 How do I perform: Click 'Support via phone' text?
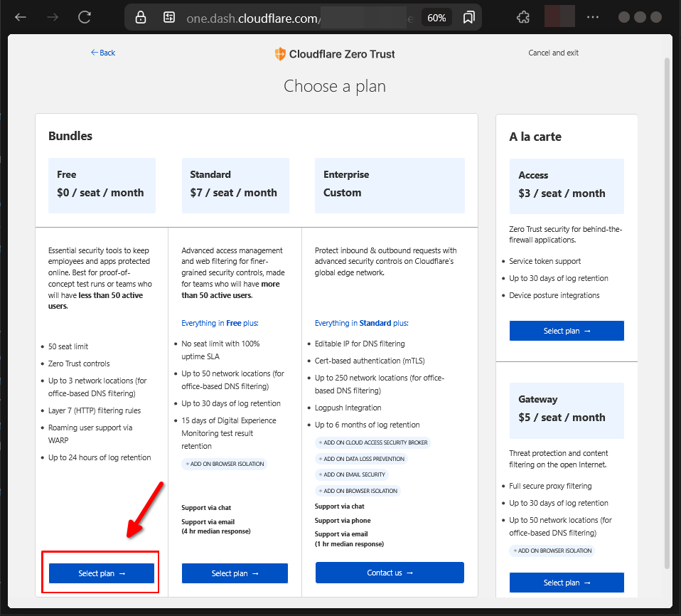[342, 521]
